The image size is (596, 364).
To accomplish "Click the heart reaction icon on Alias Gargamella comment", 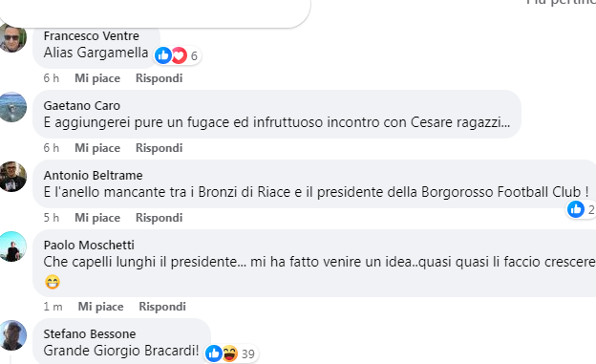I will 179,55.
